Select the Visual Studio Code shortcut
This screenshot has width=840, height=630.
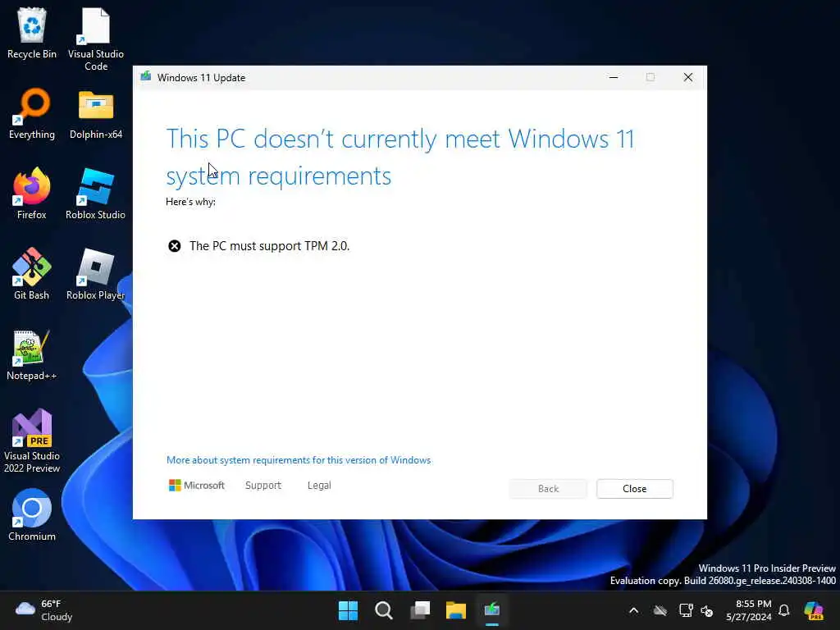tap(96, 39)
